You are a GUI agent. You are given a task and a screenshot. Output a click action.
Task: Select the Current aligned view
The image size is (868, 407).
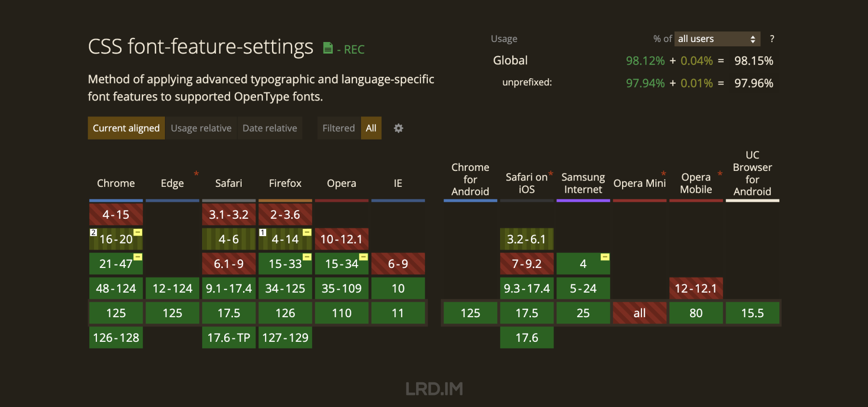click(x=126, y=128)
